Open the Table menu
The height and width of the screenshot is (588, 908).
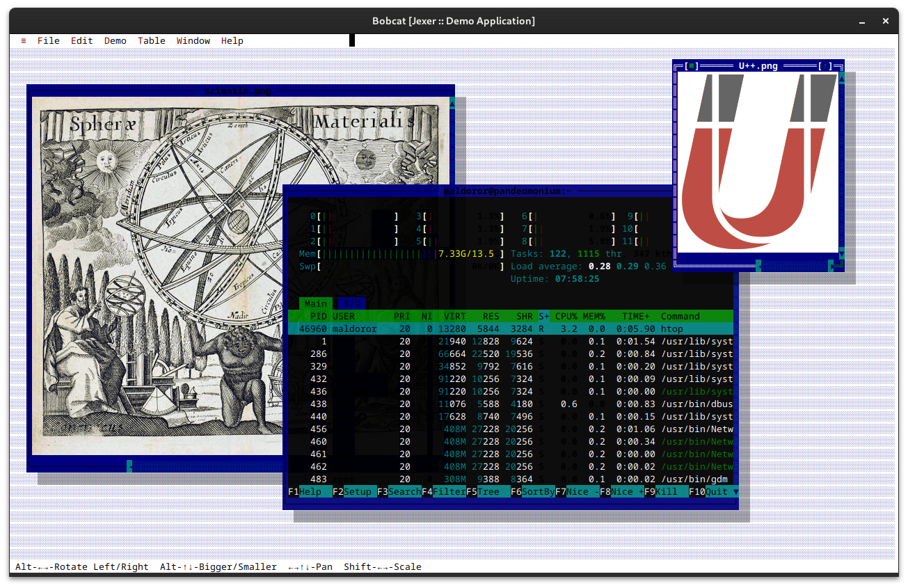[x=152, y=41]
